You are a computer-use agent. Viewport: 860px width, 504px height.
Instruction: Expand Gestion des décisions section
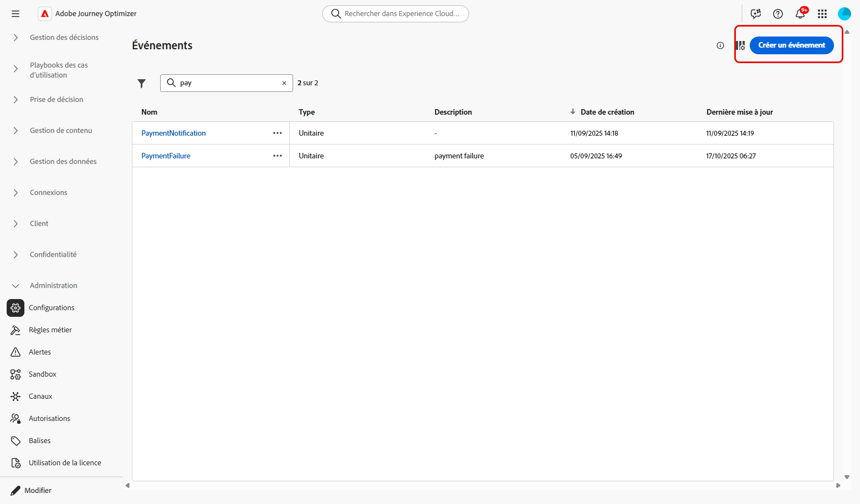pyautogui.click(x=16, y=38)
